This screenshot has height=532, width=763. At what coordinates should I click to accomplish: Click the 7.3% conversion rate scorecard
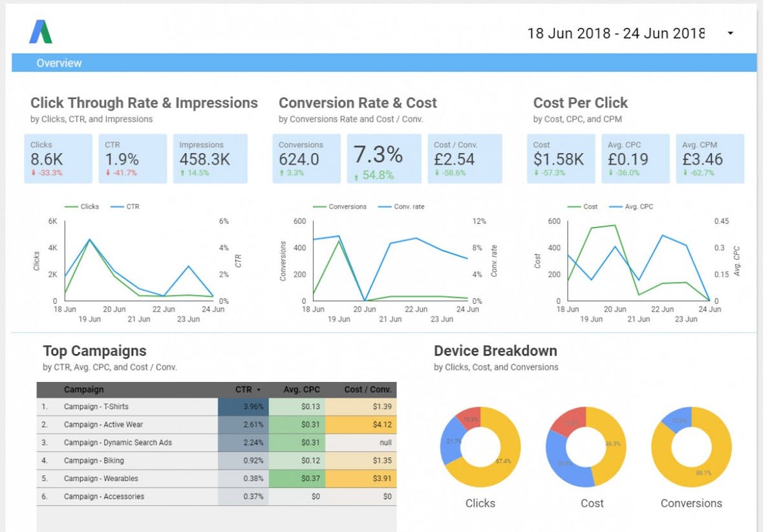(x=378, y=159)
